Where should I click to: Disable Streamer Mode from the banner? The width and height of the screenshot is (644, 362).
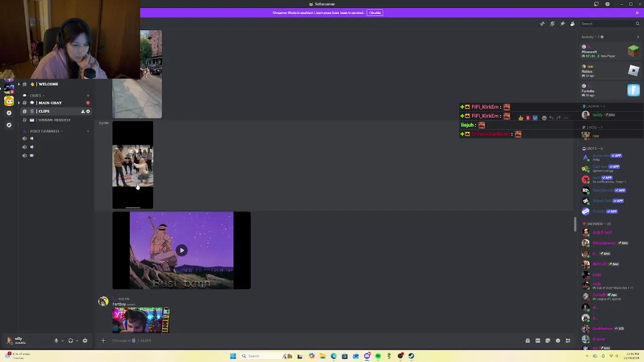375,13
